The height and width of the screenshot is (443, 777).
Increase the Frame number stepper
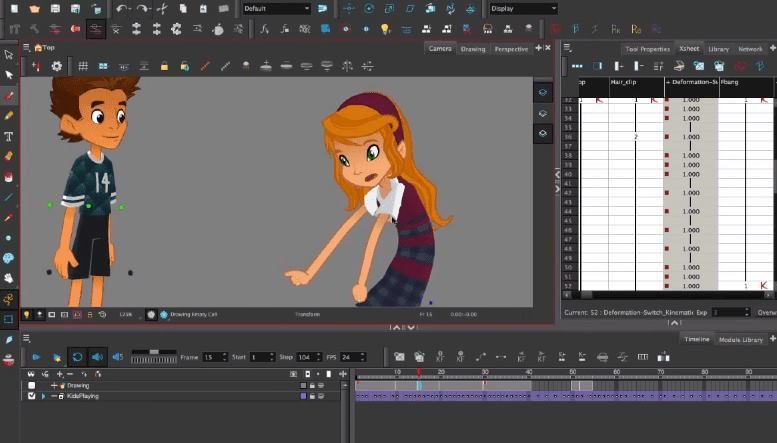[x=224, y=354]
